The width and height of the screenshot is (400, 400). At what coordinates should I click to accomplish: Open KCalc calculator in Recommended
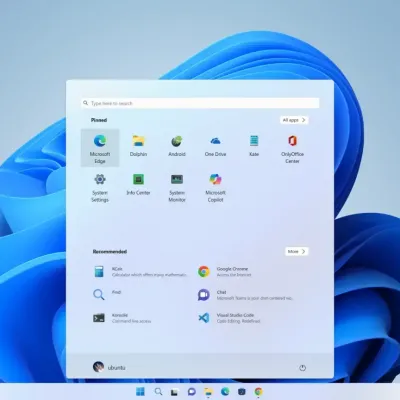point(140,272)
